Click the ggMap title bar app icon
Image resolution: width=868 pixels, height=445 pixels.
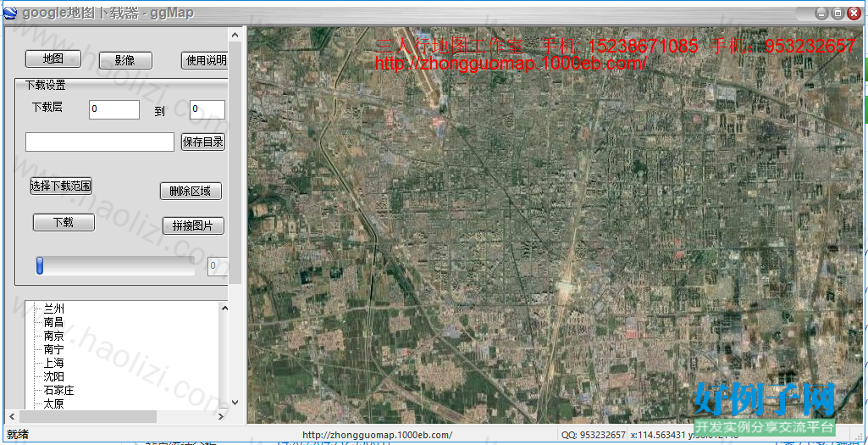click(x=10, y=12)
